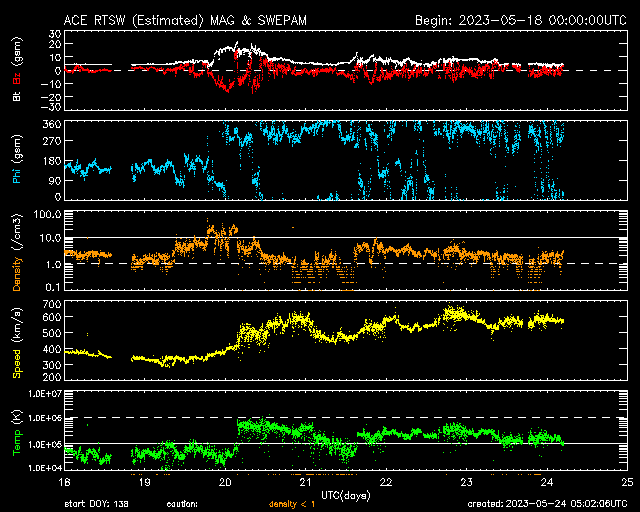The height and width of the screenshot is (512, 640).
Task: Click the '0.1' tick of the Density axis
Action: 53,287
